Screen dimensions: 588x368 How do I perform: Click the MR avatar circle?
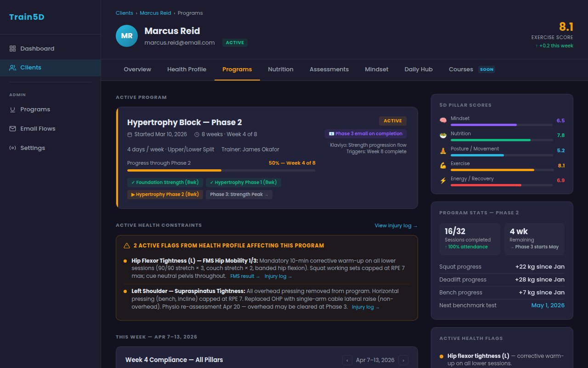point(127,36)
